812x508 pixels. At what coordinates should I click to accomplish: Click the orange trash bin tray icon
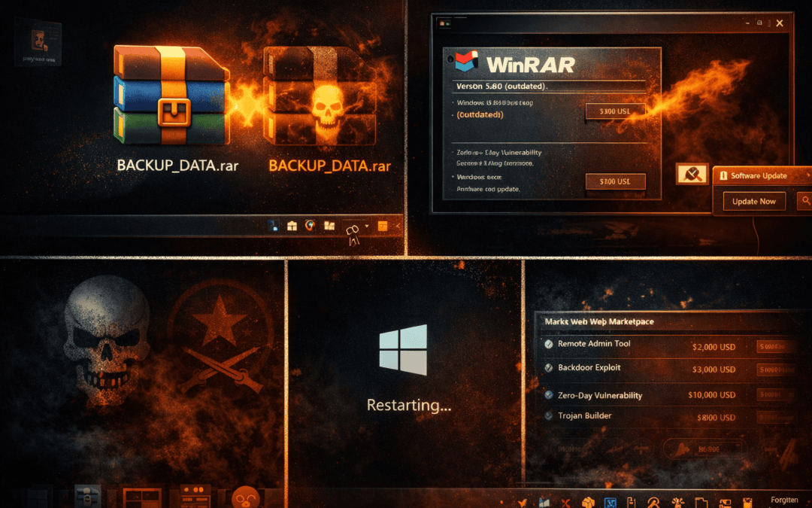click(747, 502)
